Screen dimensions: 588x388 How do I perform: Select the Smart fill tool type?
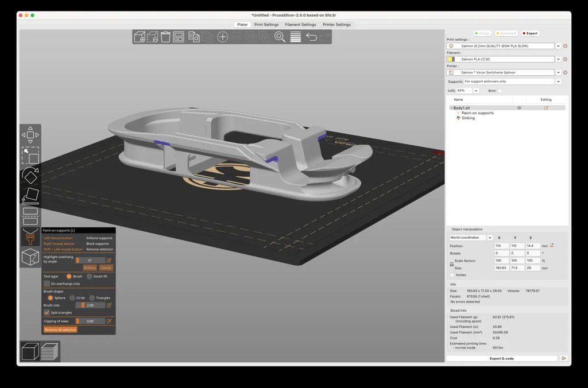tap(89, 276)
